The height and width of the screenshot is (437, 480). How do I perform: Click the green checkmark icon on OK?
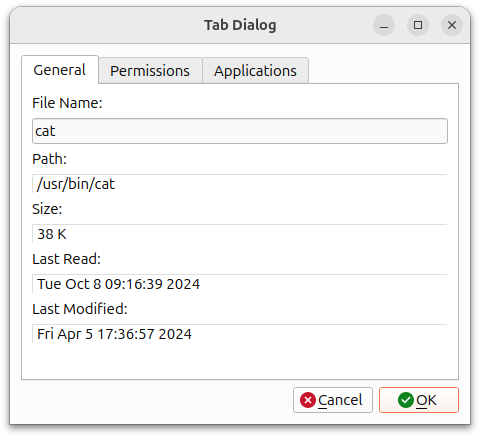pyautogui.click(x=406, y=400)
